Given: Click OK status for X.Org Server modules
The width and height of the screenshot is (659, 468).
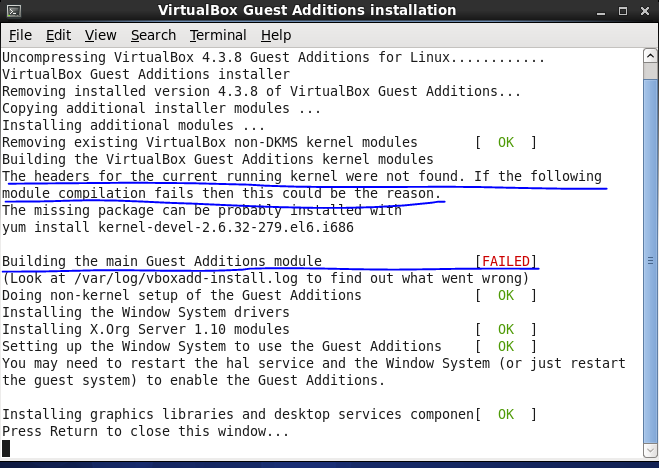Looking at the screenshot, I should (x=506, y=329).
